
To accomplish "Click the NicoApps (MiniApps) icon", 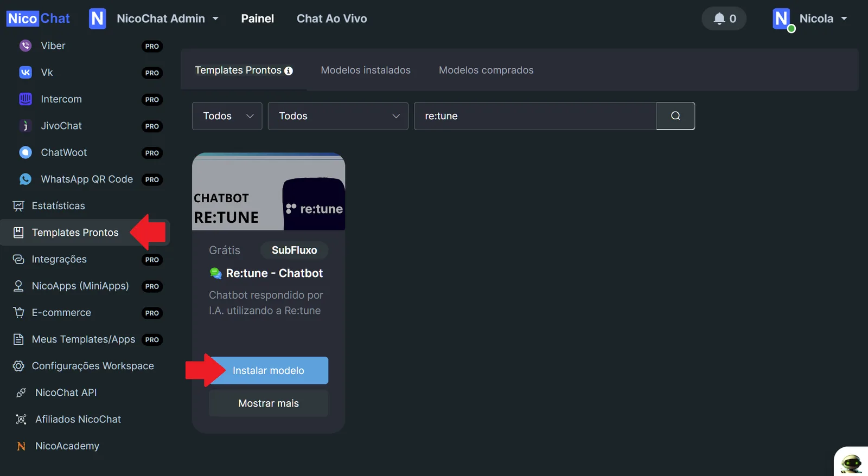I will coord(18,286).
